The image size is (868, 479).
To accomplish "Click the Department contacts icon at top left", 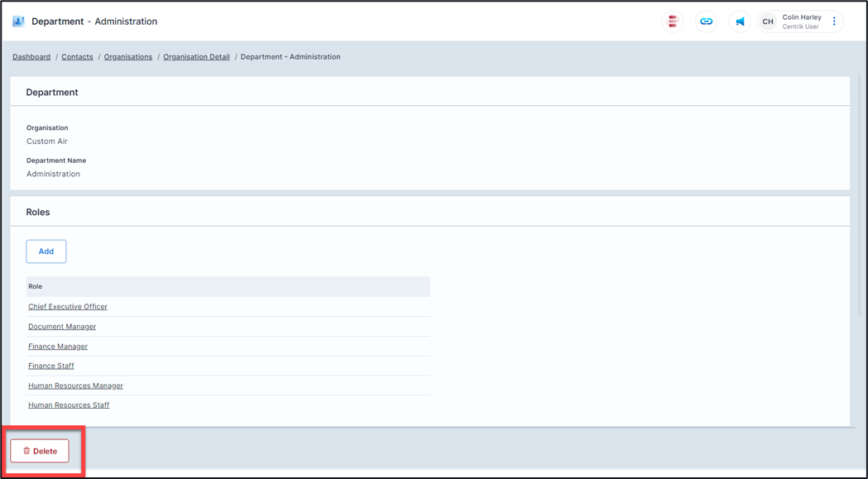I will point(18,22).
